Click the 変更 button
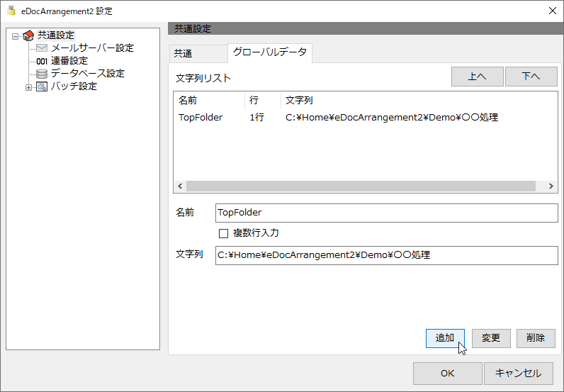Image resolution: width=564 pixels, height=392 pixels. click(491, 338)
